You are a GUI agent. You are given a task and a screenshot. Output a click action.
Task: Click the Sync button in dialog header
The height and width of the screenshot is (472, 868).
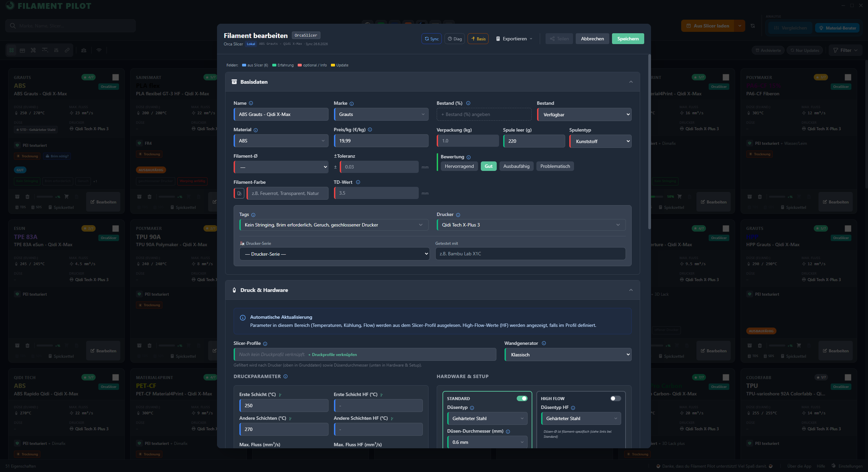(431, 39)
